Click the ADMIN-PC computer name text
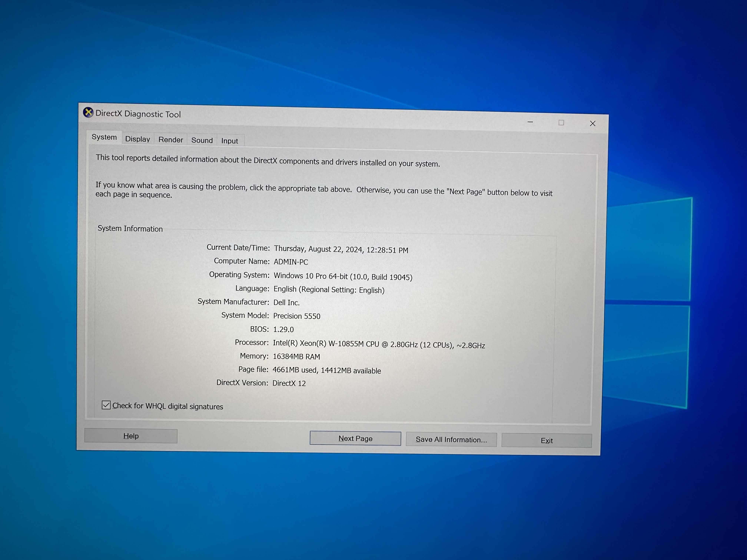This screenshot has height=560, width=747. pos(291,262)
